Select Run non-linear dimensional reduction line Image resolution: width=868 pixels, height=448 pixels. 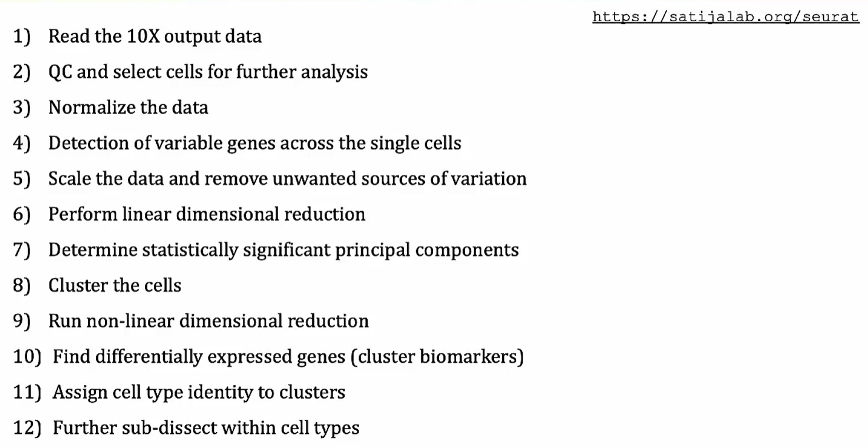point(209,321)
